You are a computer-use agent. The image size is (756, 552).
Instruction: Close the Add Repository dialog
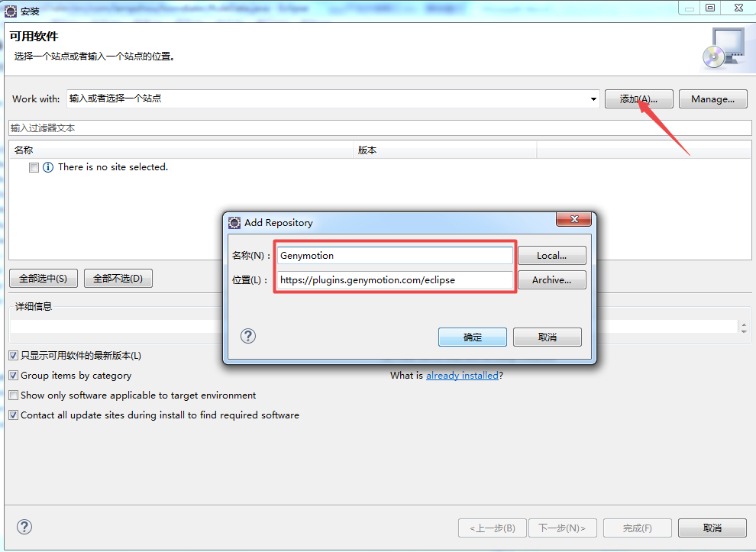coord(573,219)
